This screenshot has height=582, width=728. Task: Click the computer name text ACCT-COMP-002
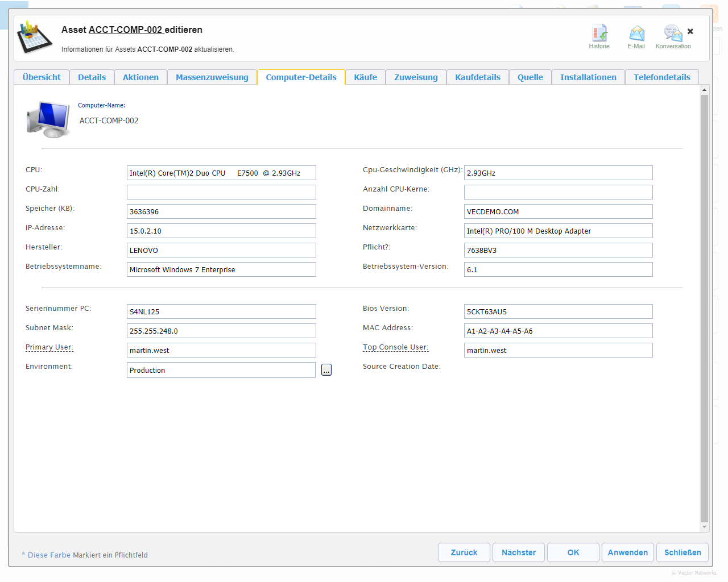pos(109,120)
